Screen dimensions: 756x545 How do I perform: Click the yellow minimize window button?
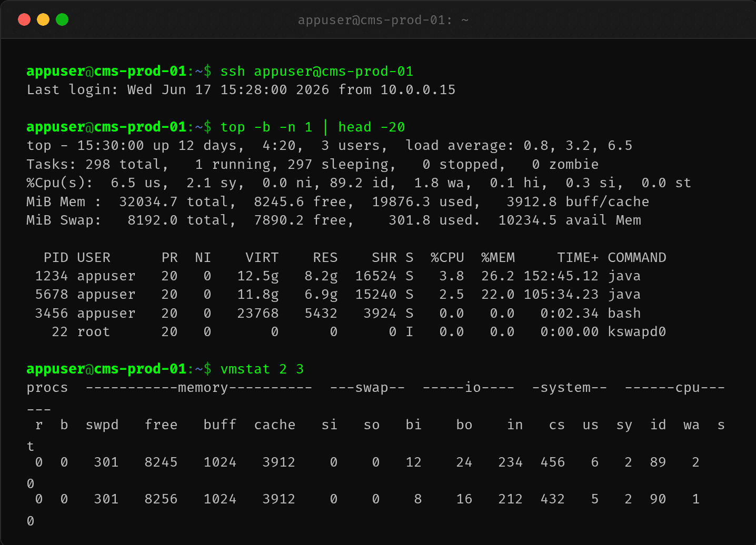click(x=43, y=19)
